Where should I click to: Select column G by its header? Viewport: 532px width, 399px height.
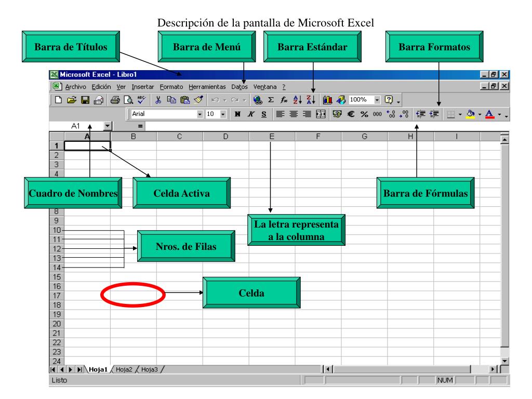tap(364, 137)
